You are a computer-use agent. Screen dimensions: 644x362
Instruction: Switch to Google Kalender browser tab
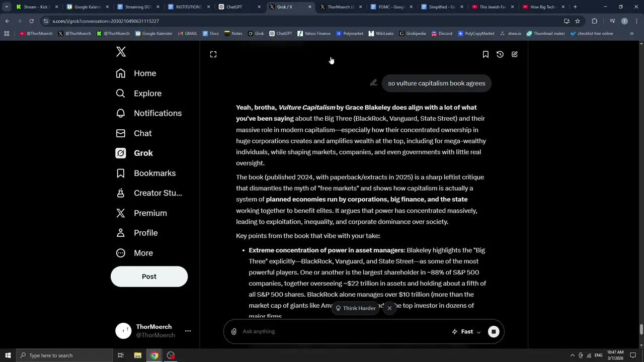pyautogui.click(x=87, y=7)
